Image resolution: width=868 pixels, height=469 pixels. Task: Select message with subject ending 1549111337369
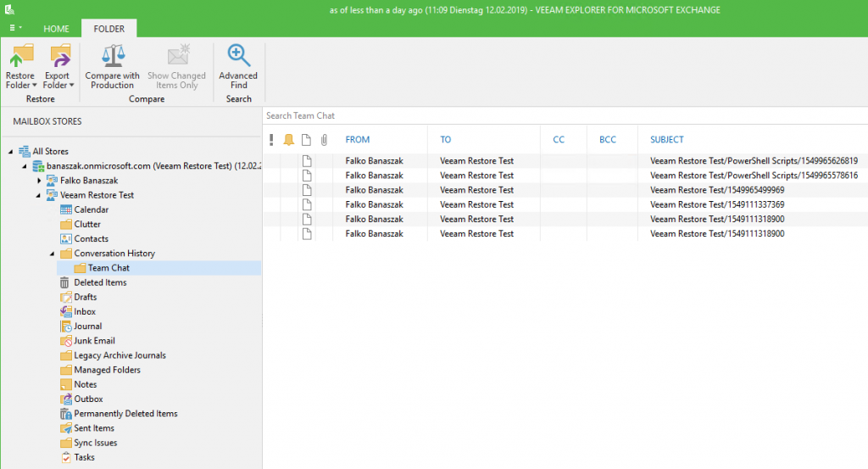click(x=565, y=204)
